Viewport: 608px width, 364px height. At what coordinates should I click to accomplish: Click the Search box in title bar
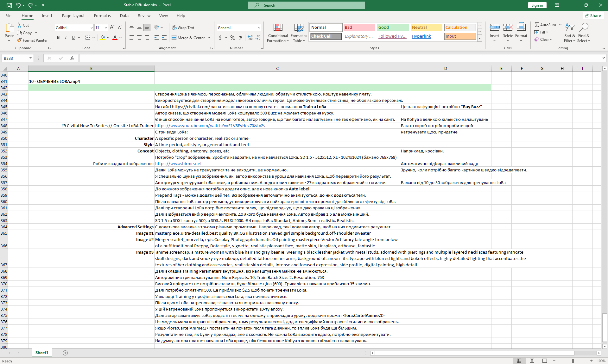306,5
